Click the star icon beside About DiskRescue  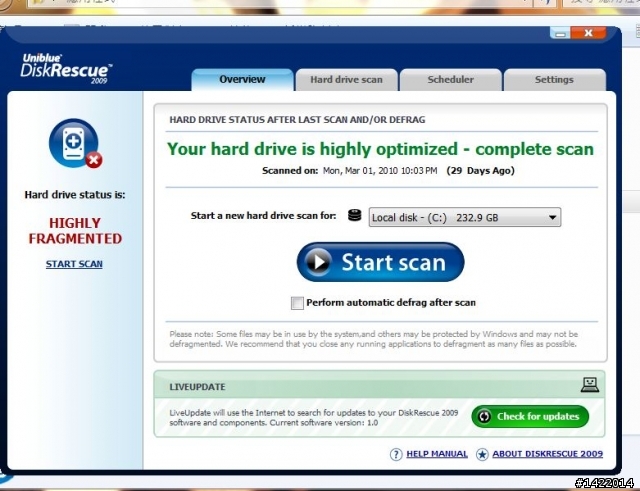(482, 454)
